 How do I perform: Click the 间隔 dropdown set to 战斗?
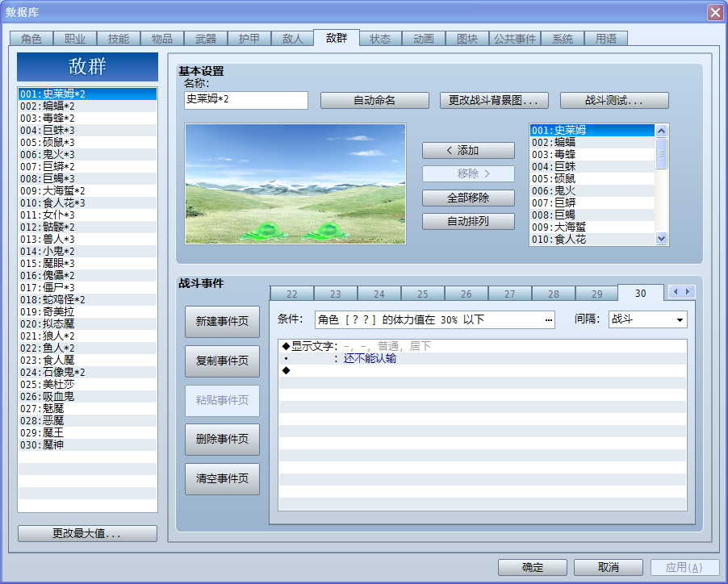tap(647, 319)
